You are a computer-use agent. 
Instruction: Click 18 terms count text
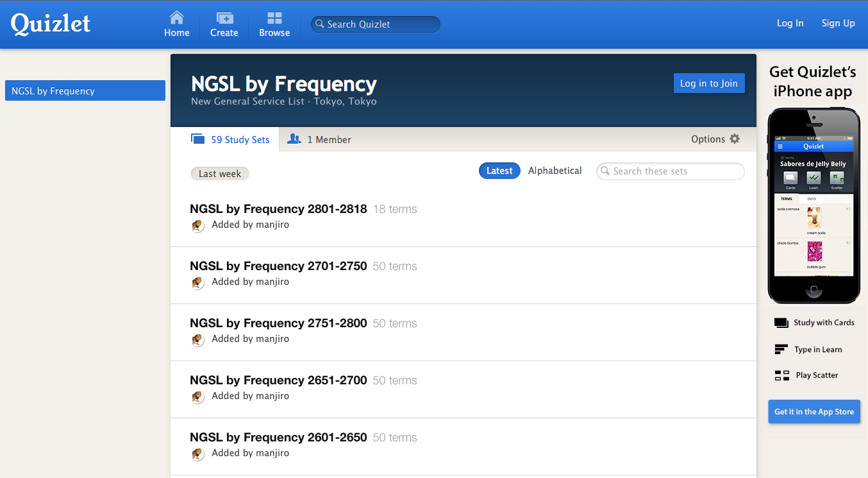[x=395, y=209]
